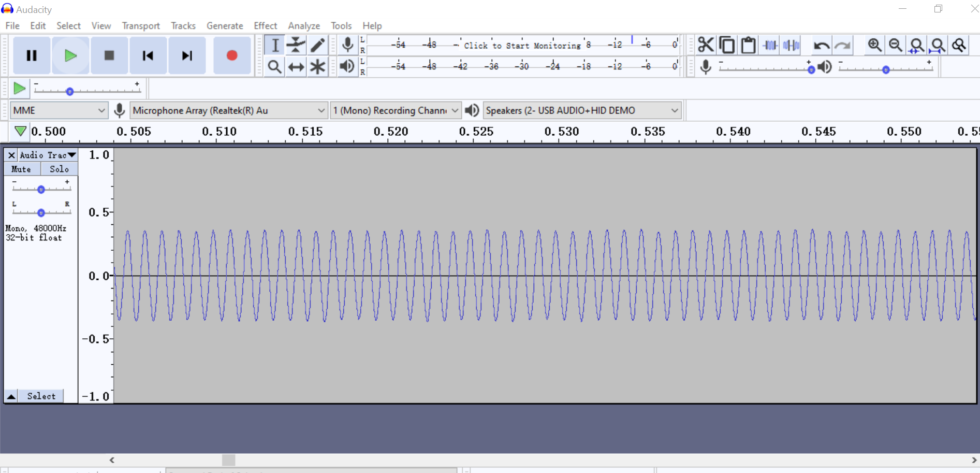Viewport: 980px width, 473px height.
Task: Solo the audio track
Action: pyautogui.click(x=58, y=168)
